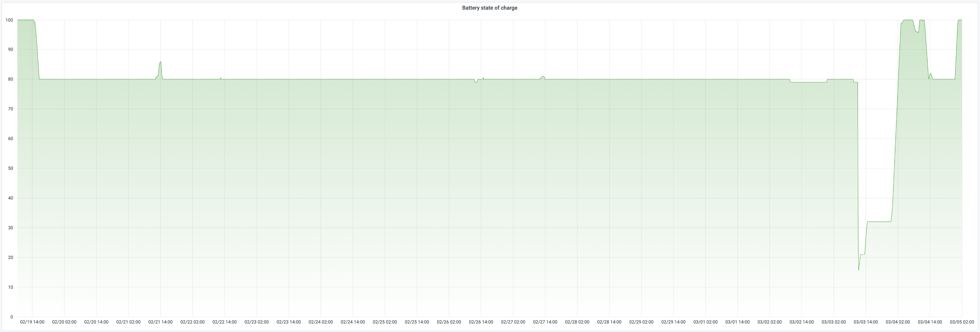Image resolution: width=980 pixels, height=332 pixels.
Task: Click the x-axis label 02/22 14:00
Action: point(225,322)
